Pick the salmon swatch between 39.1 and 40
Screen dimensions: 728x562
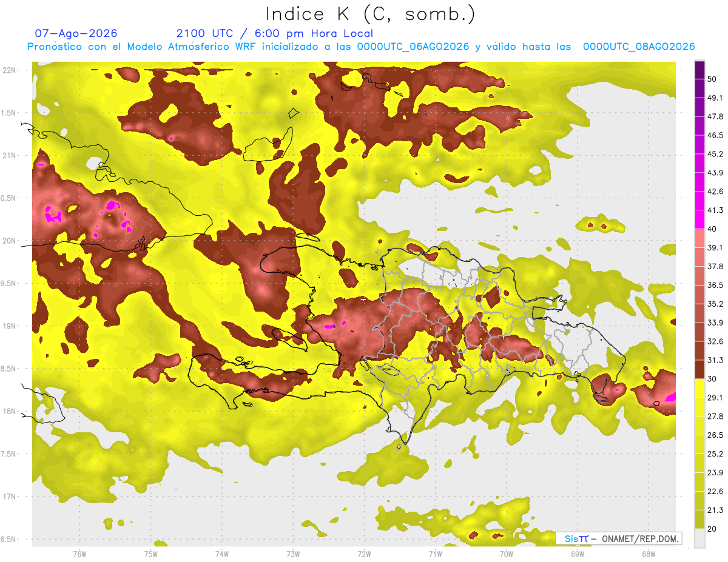click(700, 238)
